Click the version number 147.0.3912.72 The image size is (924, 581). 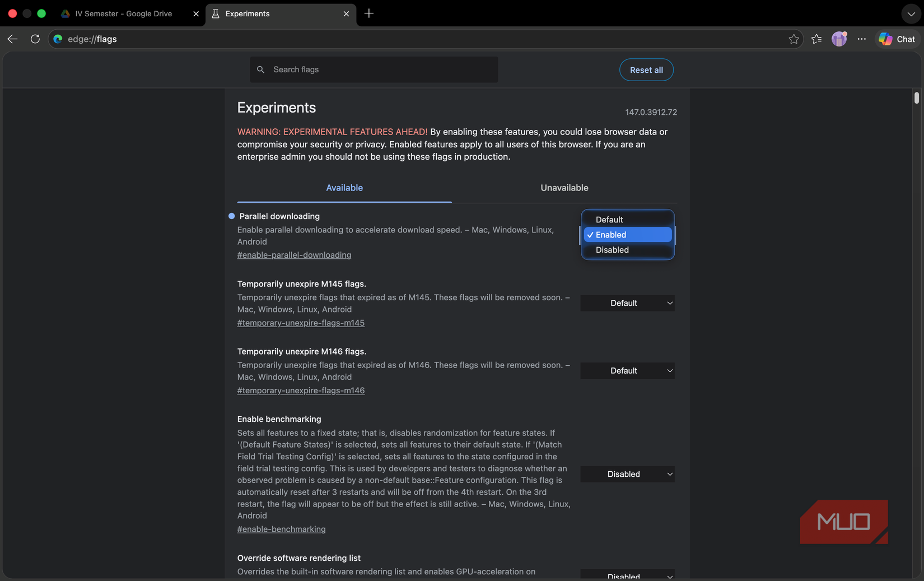point(651,113)
